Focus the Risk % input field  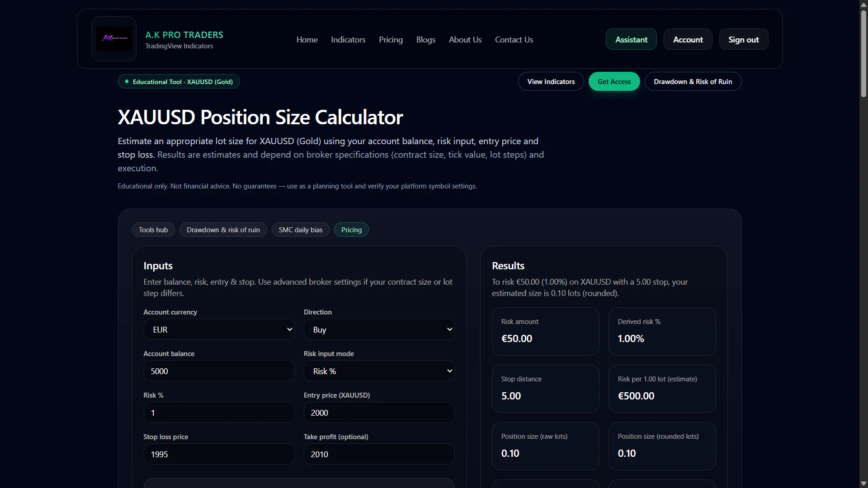tap(219, 413)
